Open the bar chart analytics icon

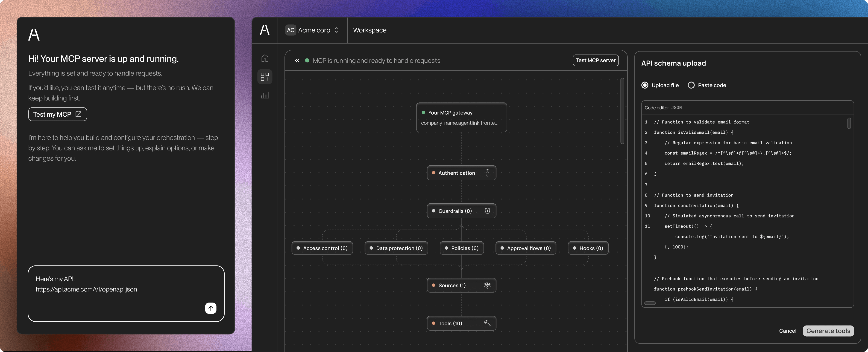265,95
